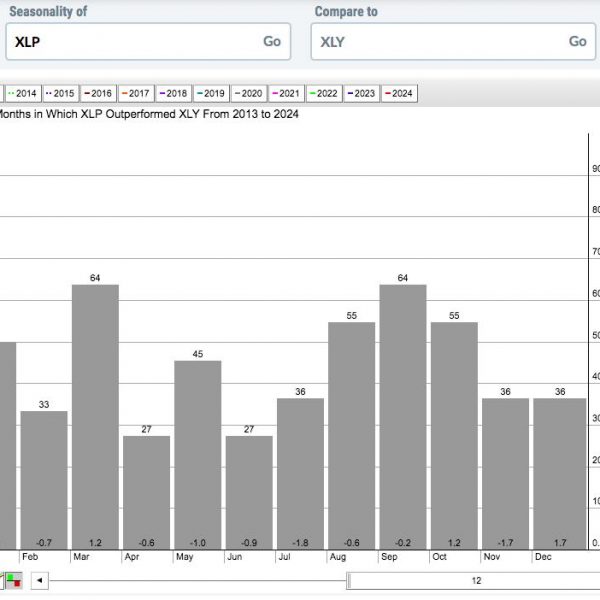600x600 pixels.
Task: Click the 1.7 value in December bar
Action: click(x=560, y=543)
